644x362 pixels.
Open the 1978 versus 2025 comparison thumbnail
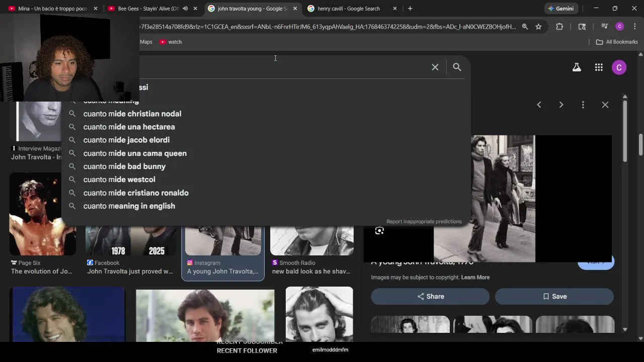[131, 241]
